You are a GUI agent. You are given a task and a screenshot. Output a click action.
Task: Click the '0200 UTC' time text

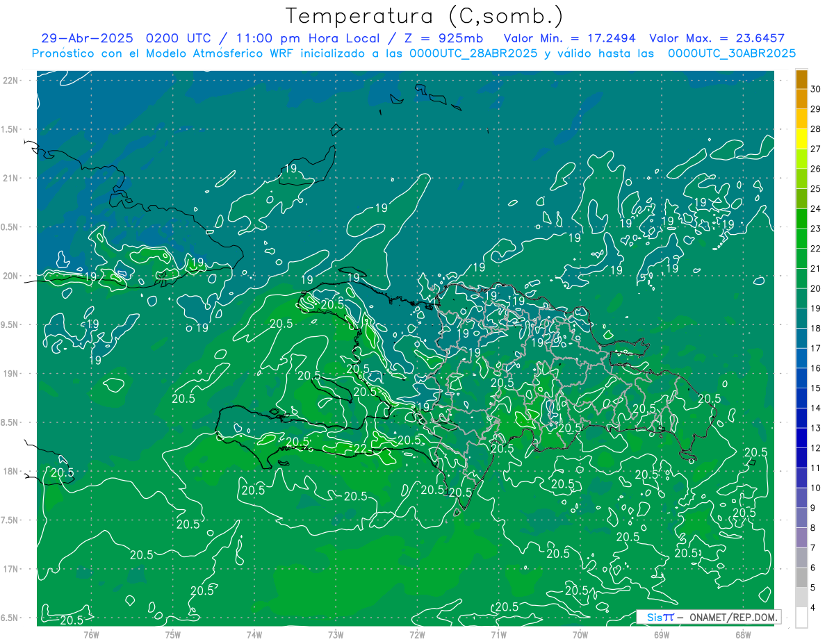click(x=179, y=38)
